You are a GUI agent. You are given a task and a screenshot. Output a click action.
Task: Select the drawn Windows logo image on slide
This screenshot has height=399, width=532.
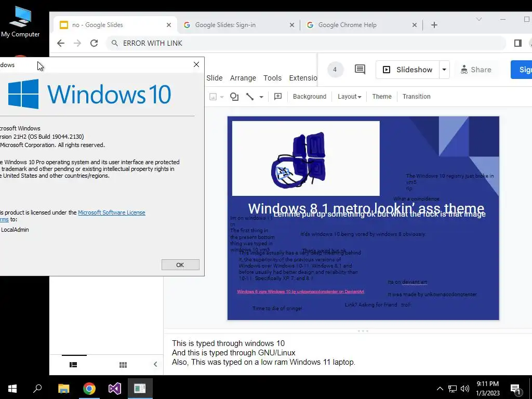coord(305,158)
